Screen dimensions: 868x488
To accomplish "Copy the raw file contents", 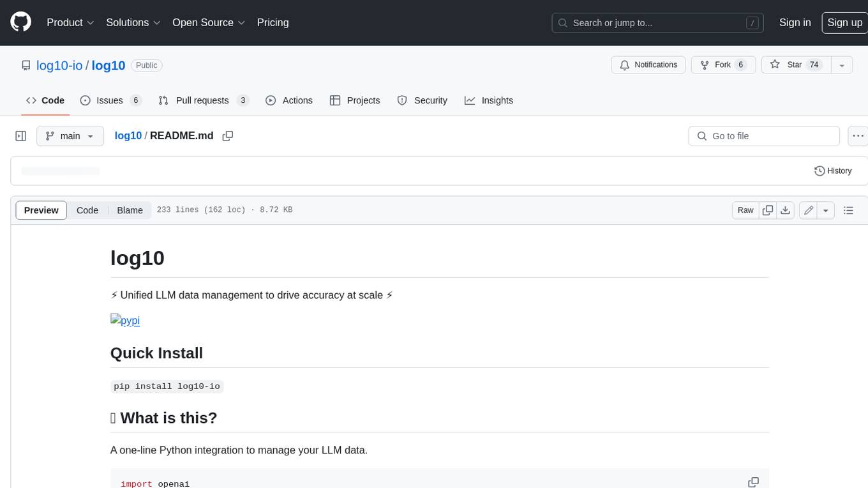I will click(x=768, y=210).
